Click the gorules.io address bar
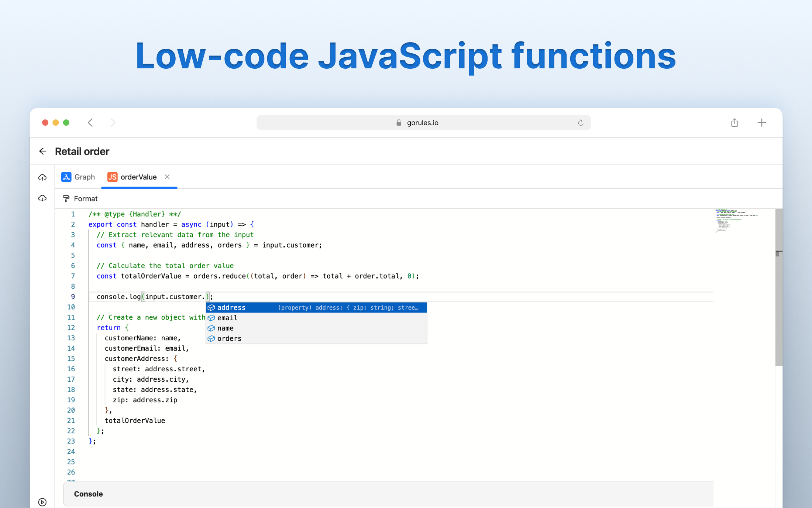 423,123
